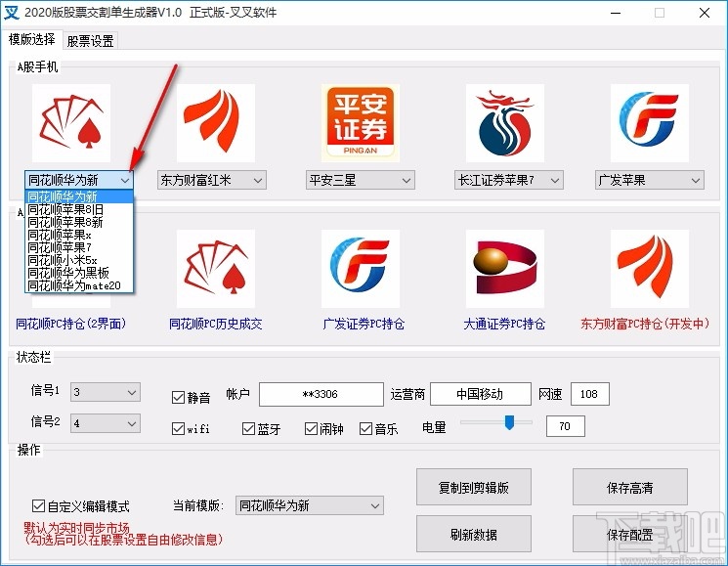Screen dimensions: 728x566
Task: Close the application window
Action: point(705,13)
